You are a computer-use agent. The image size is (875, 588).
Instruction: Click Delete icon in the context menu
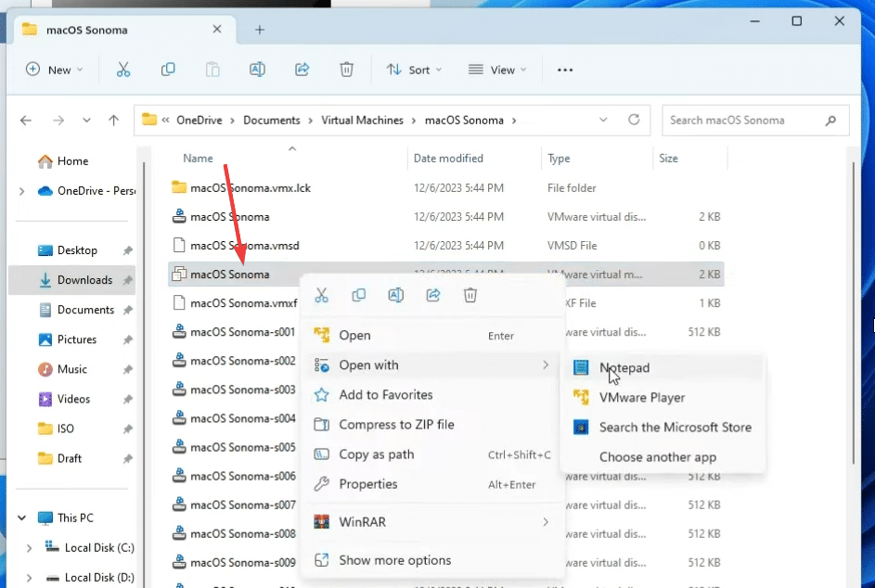pos(470,295)
